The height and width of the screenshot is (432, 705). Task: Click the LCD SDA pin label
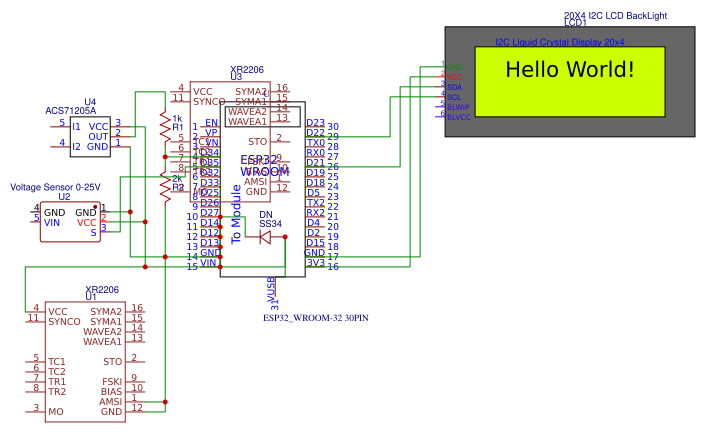[454, 87]
